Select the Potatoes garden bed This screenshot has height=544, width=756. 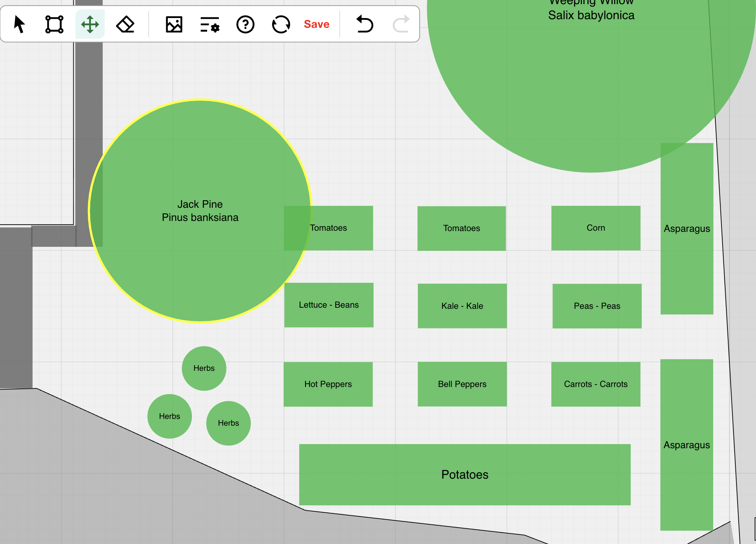[x=465, y=474]
